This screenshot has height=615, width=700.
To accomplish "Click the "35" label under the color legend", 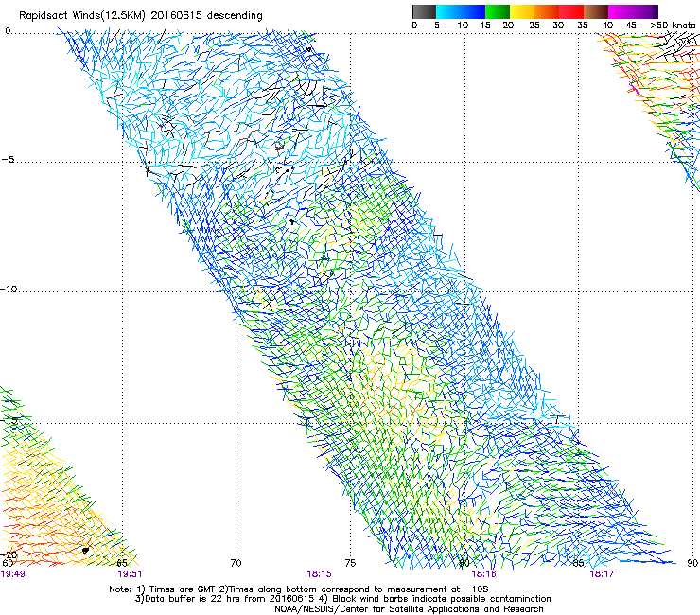I will click(x=583, y=25).
